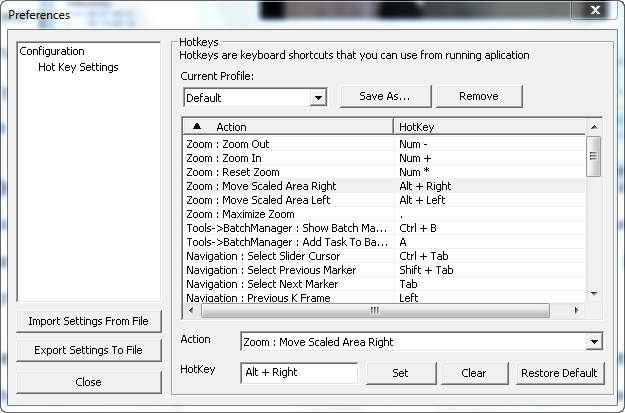Click horizontal scrollbar right arrow
The width and height of the screenshot is (625, 413).
[x=576, y=310]
